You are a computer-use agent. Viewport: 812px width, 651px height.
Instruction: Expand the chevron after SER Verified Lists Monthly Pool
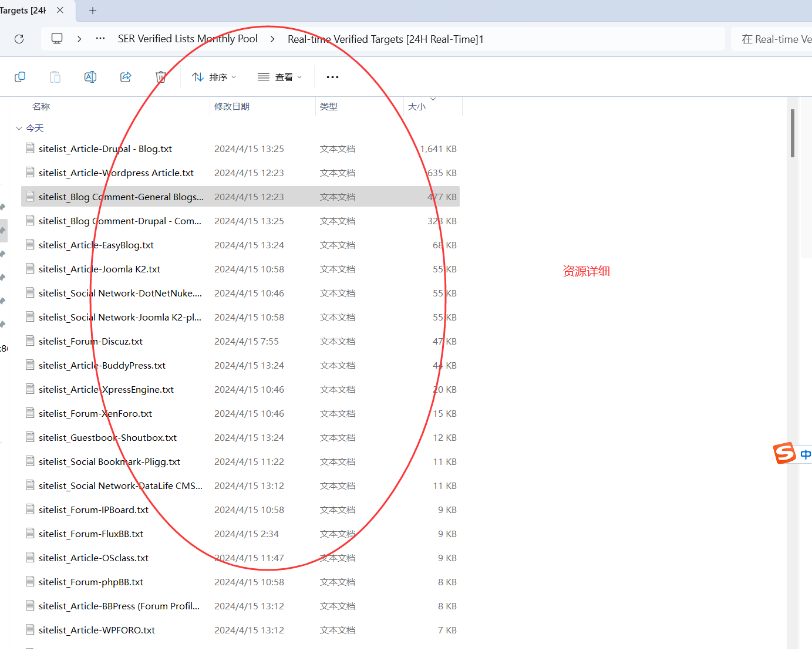pos(272,39)
